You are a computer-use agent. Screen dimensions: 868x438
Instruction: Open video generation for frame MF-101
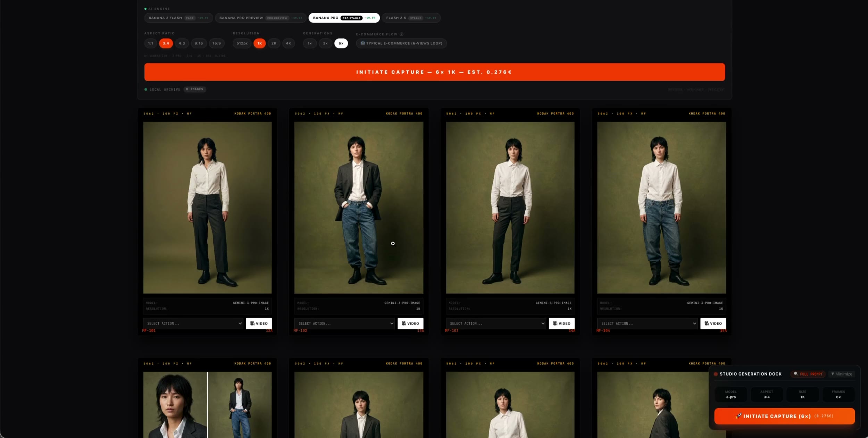(x=259, y=323)
